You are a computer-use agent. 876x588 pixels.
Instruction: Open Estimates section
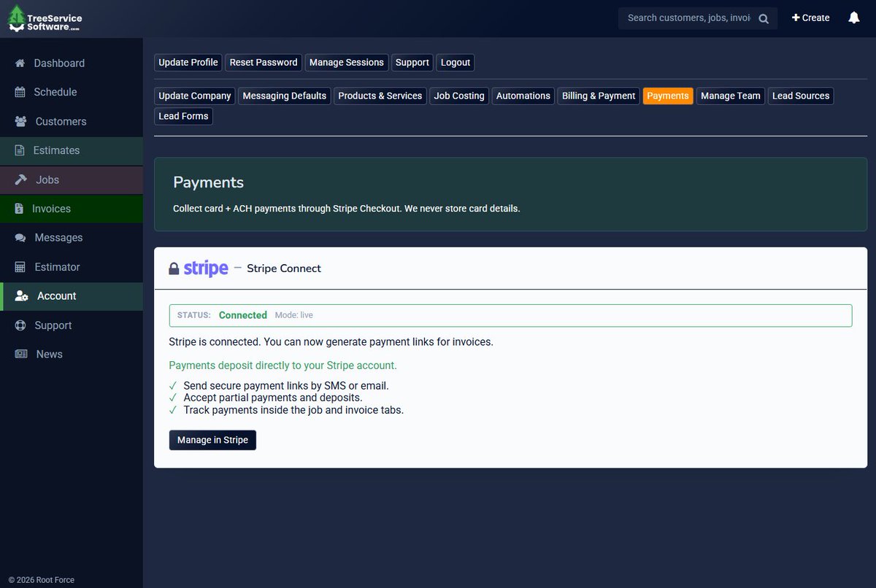[72, 150]
